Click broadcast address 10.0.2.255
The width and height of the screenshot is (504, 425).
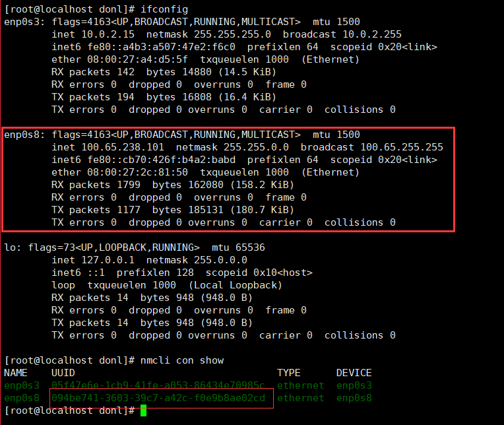(372, 34)
